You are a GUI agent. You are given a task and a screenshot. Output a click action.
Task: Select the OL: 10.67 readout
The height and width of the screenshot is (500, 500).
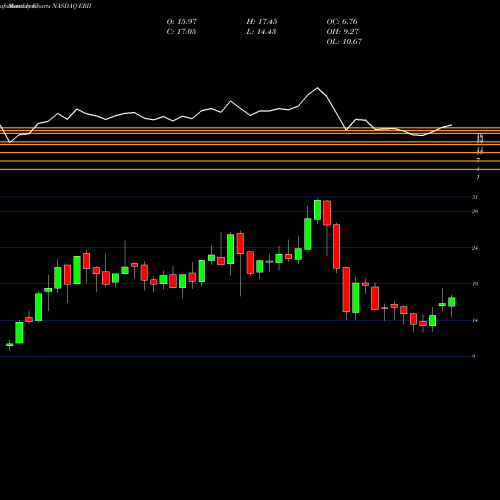click(x=344, y=42)
